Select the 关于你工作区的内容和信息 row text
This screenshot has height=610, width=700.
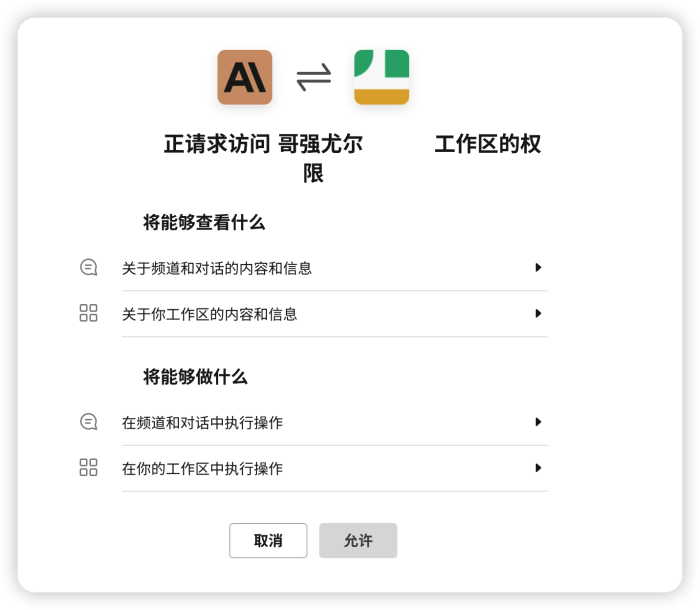click(209, 314)
